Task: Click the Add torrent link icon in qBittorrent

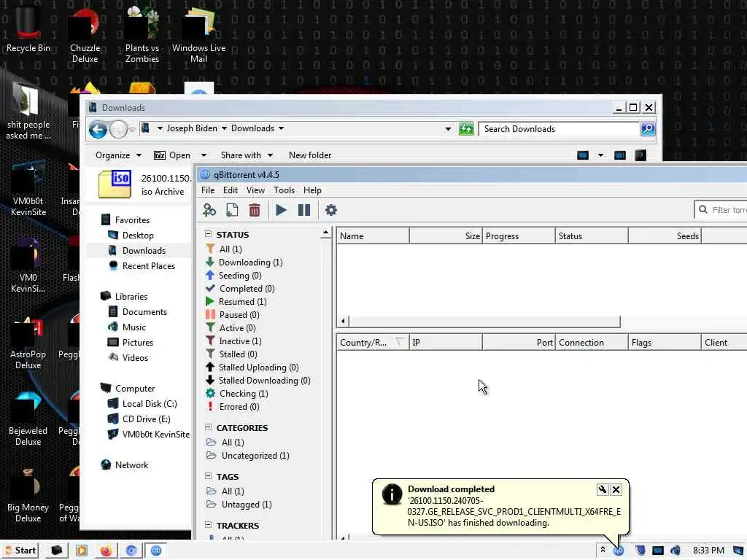Action: (209, 210)
